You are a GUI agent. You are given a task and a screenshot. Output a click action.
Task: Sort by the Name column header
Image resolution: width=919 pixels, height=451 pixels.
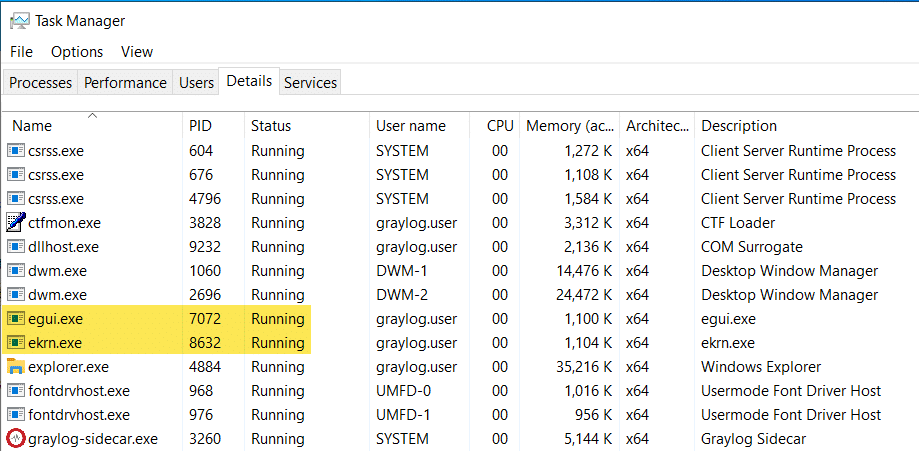click(x=32, y=127)
